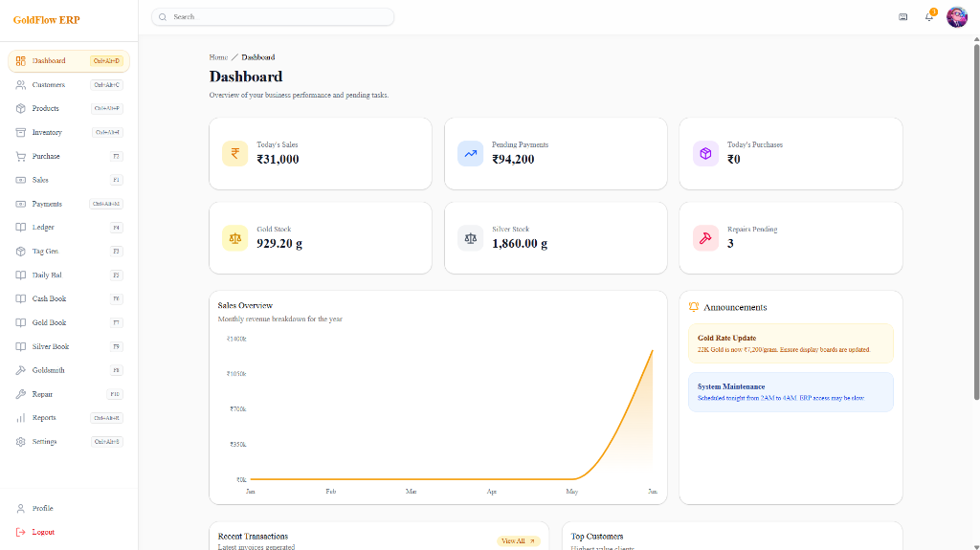Click the Sales Overview chart title
980x550 pixels.
(x=245, y=306)
